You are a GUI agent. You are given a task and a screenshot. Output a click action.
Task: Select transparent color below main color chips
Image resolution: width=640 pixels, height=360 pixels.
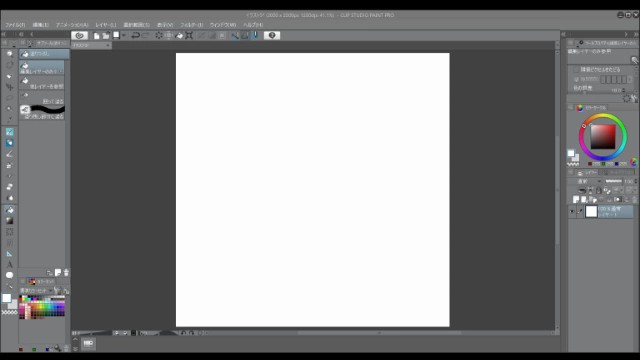coord(9,313)
